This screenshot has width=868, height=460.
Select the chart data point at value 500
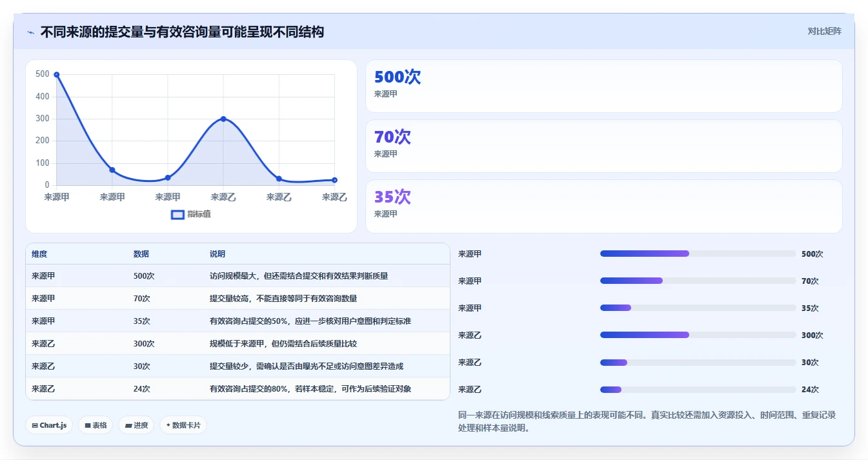pyautogui.click(x=57, y=75)
